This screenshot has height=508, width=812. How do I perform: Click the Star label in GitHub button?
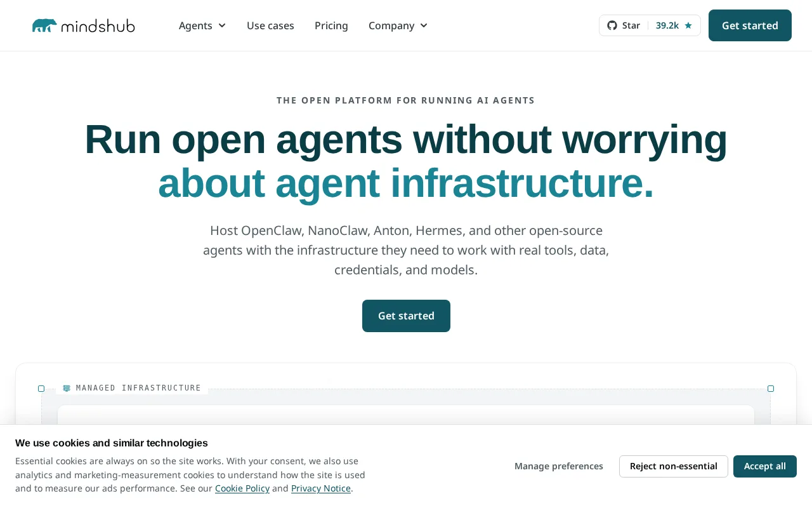click(x=631, y=25)
